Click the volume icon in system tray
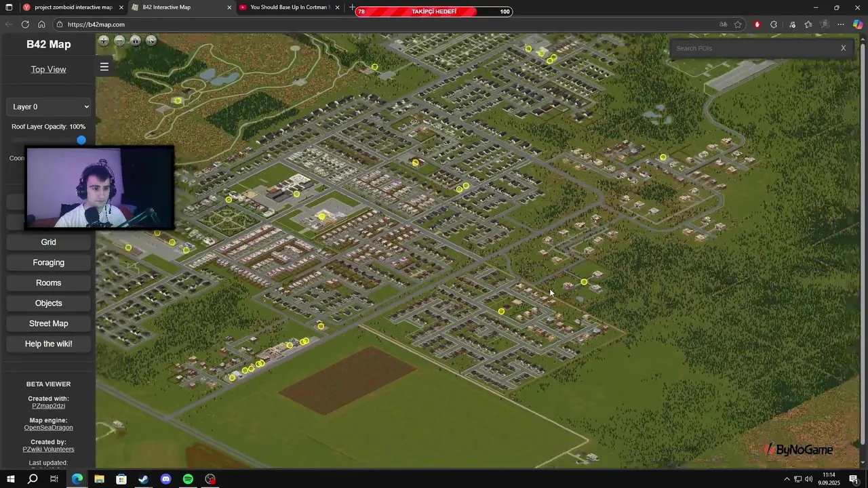Screen dimensions: 868x488 (x=808, y=479)
